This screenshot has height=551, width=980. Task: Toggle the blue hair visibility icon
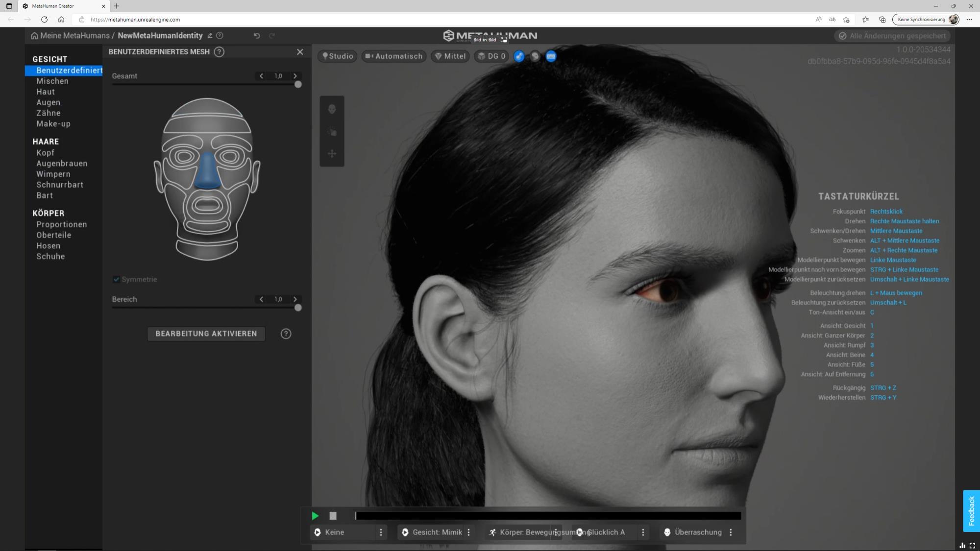519,56
